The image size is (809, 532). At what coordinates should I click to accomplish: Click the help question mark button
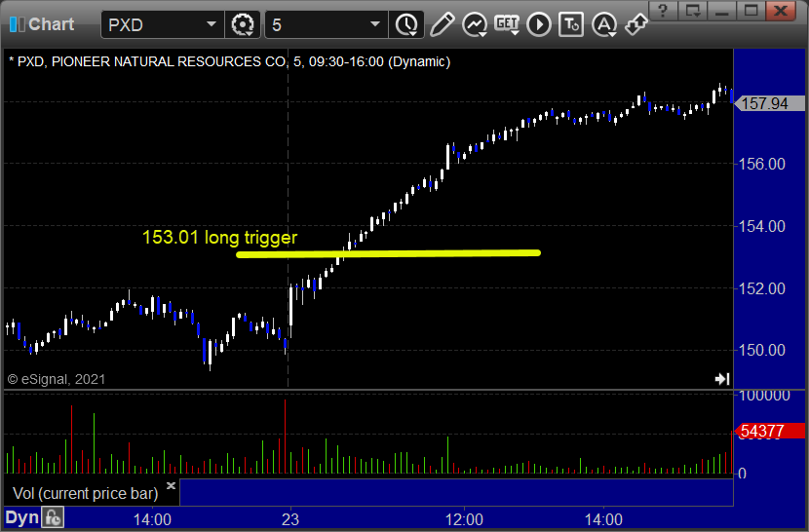coord(663,11)
